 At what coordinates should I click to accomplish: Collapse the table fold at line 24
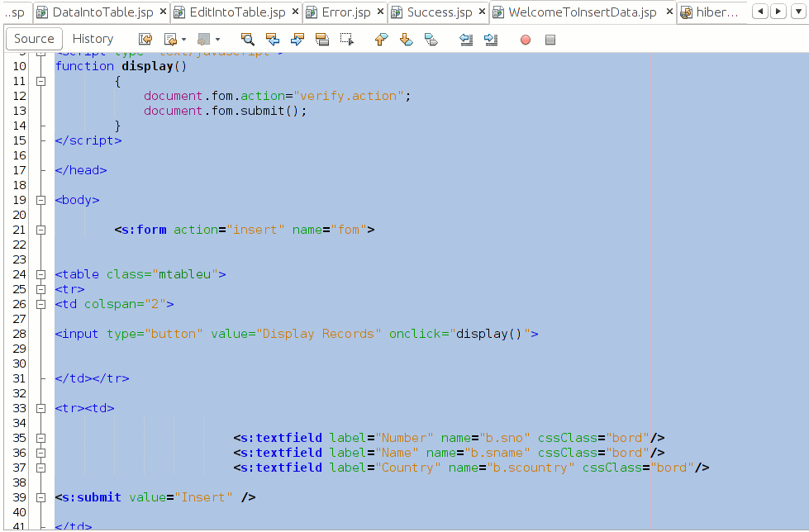click(x=40, y=274)
